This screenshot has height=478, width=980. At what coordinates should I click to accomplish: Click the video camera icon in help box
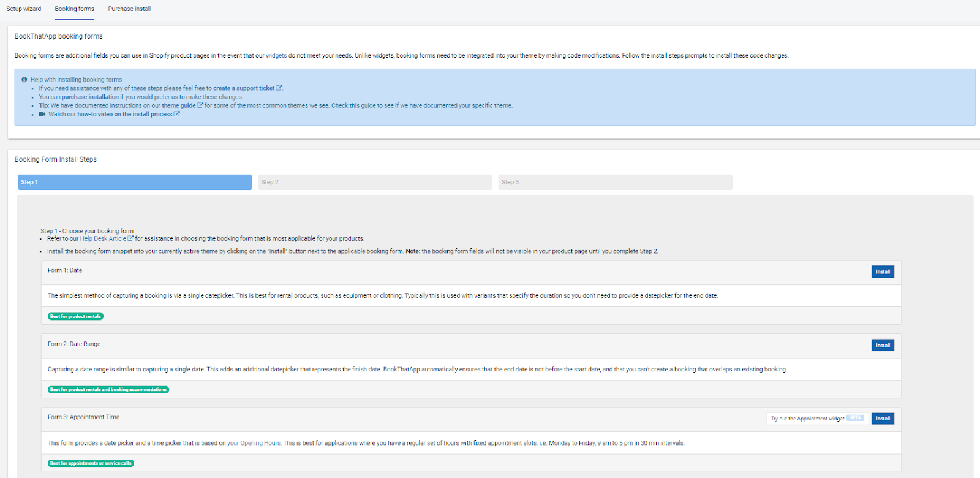point(42,114)
